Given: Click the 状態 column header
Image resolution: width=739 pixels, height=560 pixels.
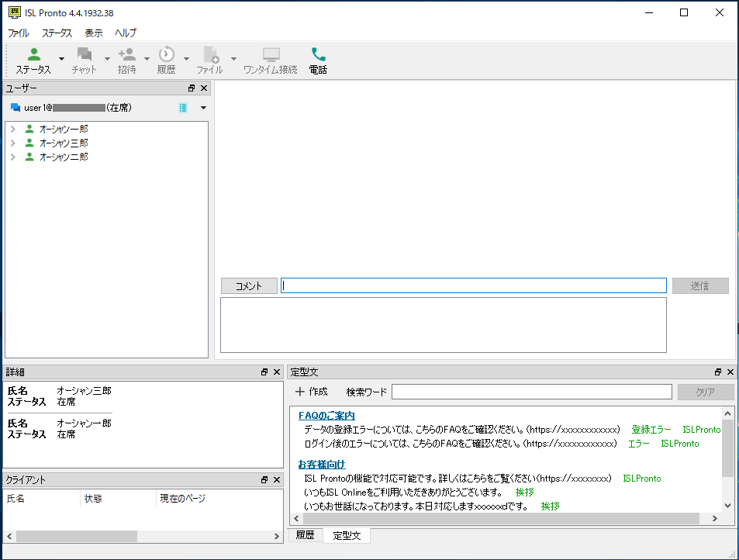Looking at the screenshot, I should (93, 498).
